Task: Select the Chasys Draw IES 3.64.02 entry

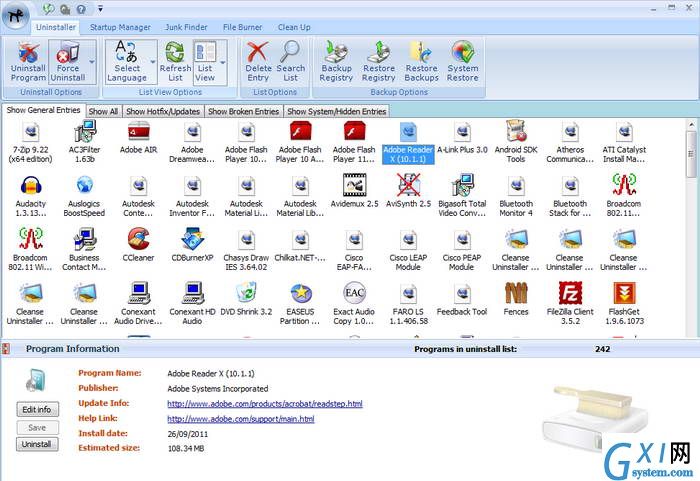Action: point(246,250)
